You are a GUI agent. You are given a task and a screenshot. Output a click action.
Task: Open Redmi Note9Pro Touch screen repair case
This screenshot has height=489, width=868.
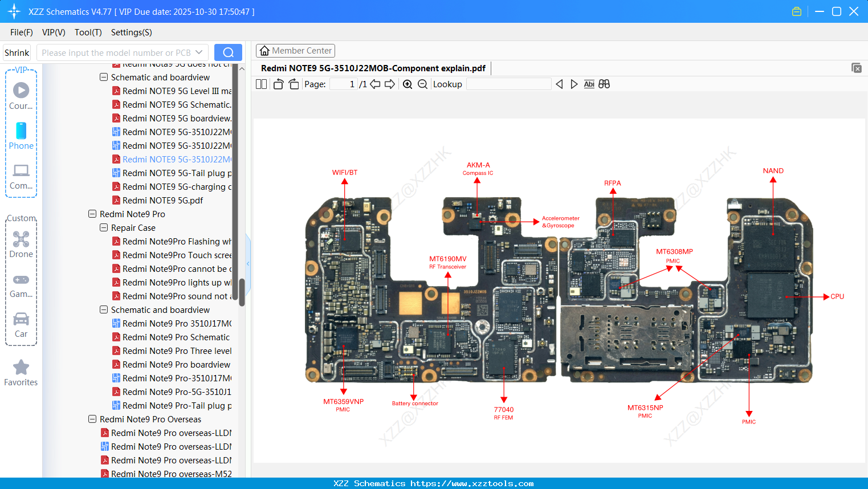[172, 255]
